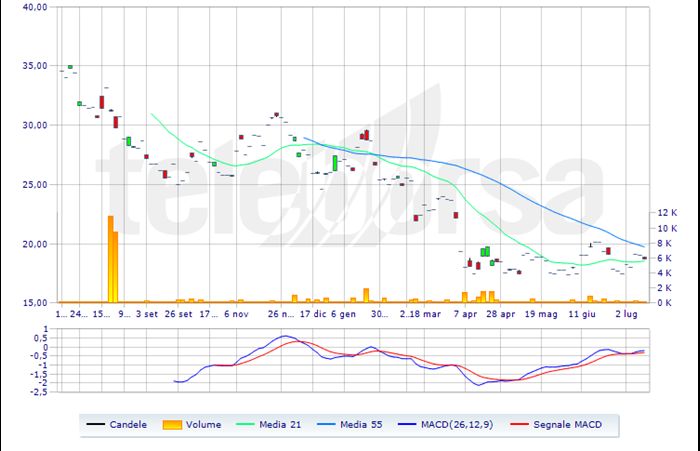Click the 20,00 price axis label
The height and width of the screenshot is (451, 700).
35,244
